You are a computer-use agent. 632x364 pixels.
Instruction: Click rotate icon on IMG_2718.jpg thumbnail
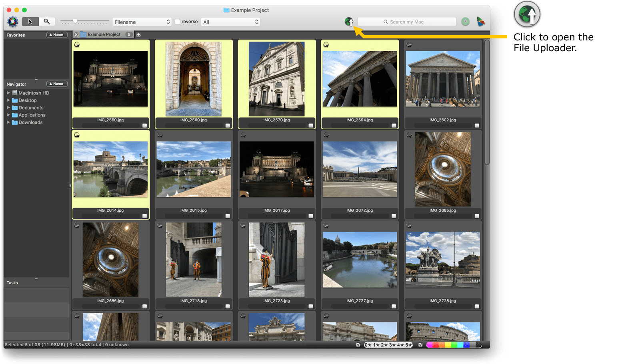pyautogui.click(x=160, y=226)
